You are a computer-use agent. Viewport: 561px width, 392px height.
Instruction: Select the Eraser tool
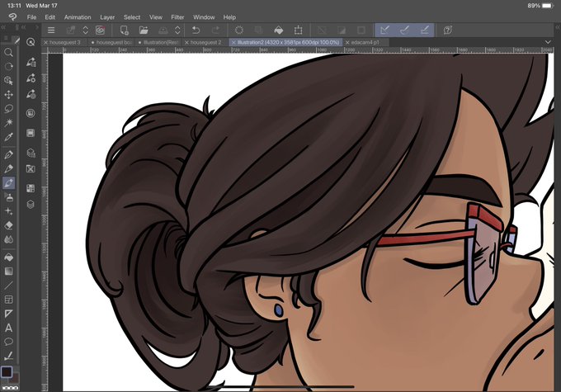pos(8,225)
